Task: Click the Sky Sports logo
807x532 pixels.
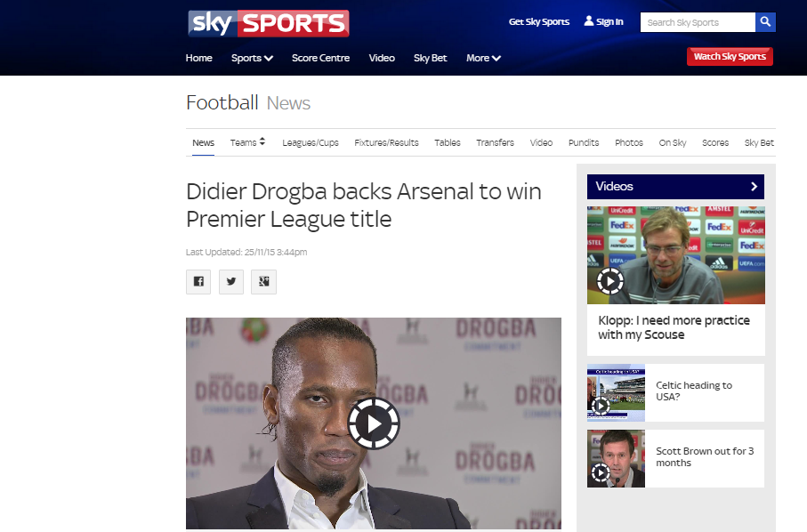Action: click(268, 23)
